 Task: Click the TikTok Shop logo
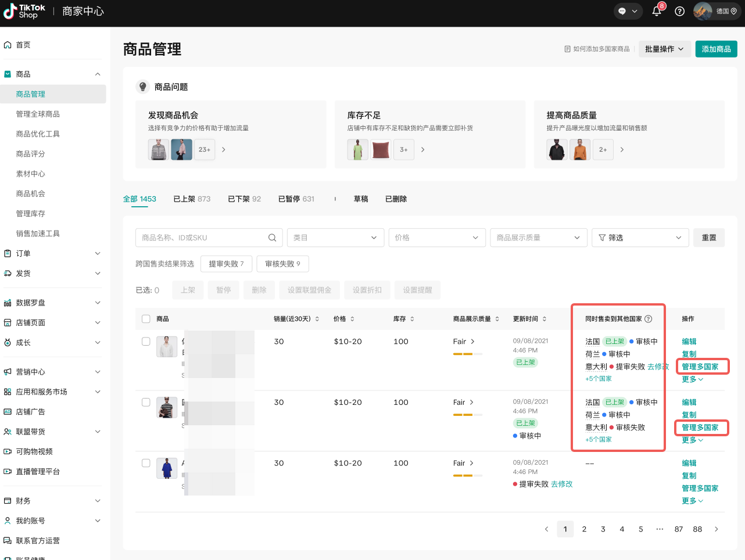[24, 11]
